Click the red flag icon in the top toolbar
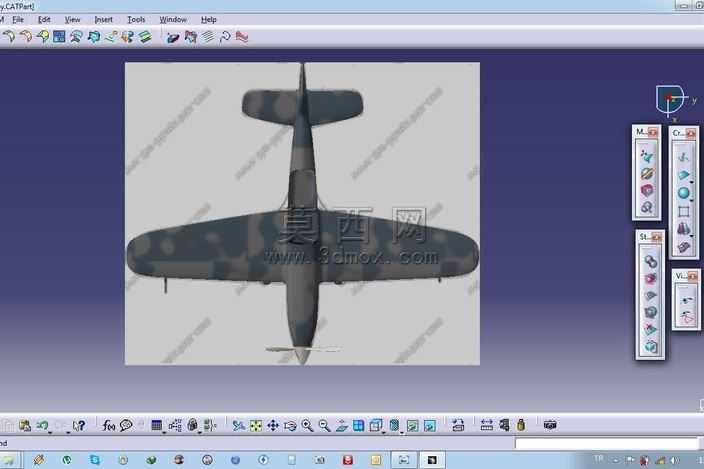This screenshot has width=704, height=469. click(242, 37)
